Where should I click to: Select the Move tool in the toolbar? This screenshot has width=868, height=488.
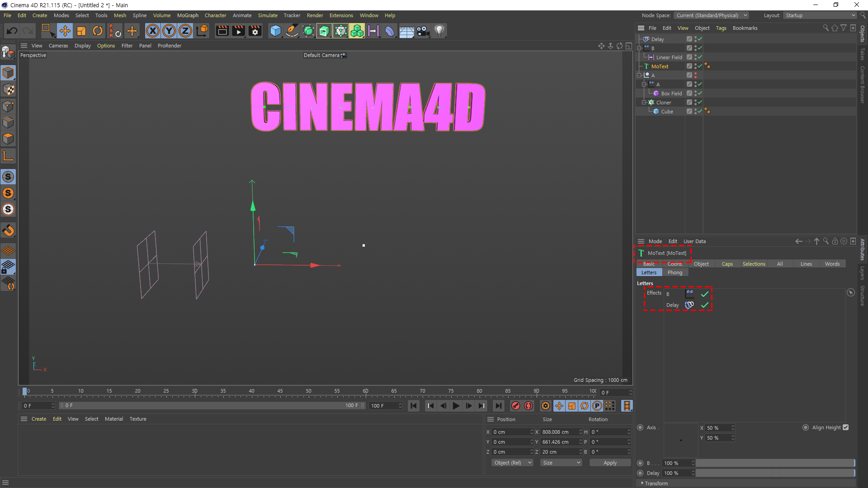65,31
